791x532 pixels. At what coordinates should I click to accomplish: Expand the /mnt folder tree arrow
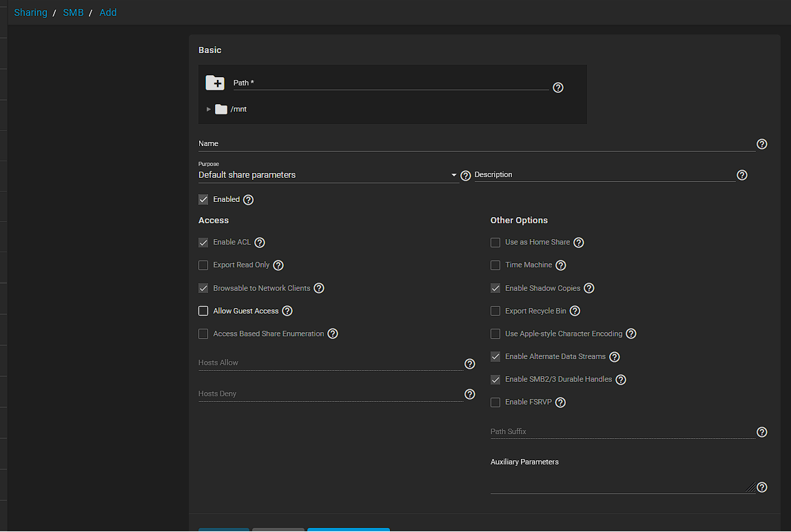coord(208,109)
